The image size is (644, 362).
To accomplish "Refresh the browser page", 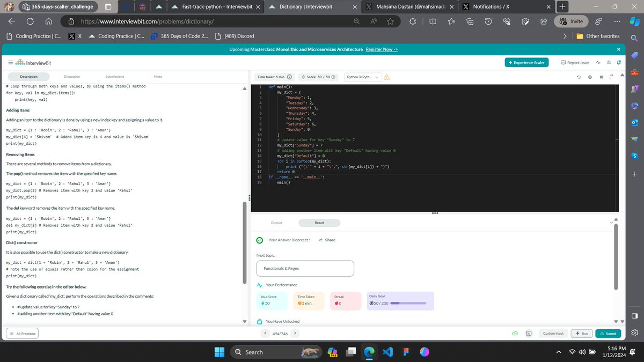I will [x=31, y=21].
